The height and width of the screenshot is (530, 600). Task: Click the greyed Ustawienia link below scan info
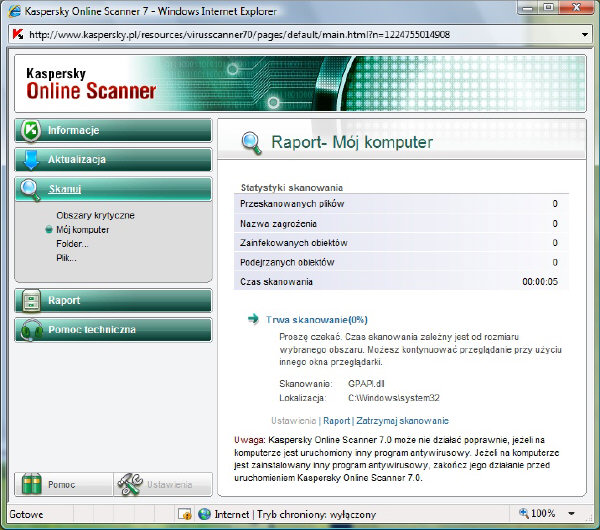tap(293, 421)
